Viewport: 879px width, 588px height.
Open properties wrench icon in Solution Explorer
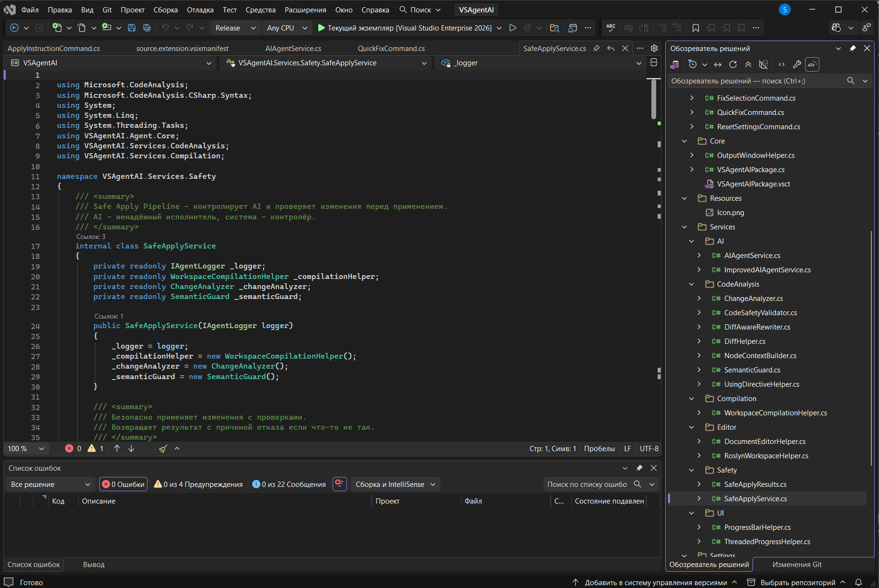click(x=796, y=64)
